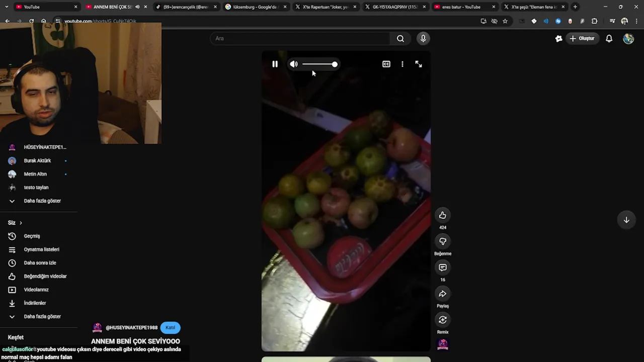This screenshot has width=644, height=362.
Task: Open YouTube account avatar menu
Action: 628,38
